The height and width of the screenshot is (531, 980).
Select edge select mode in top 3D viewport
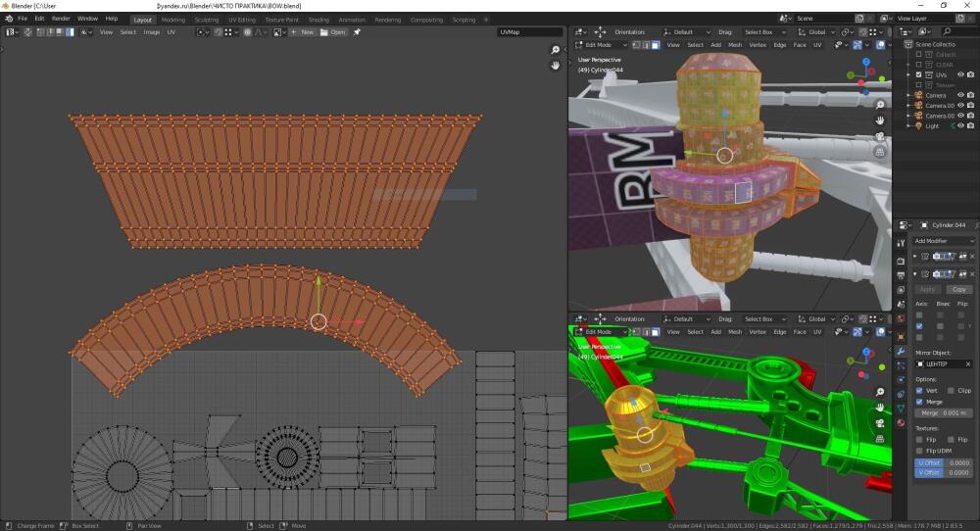tap(646, 45)
